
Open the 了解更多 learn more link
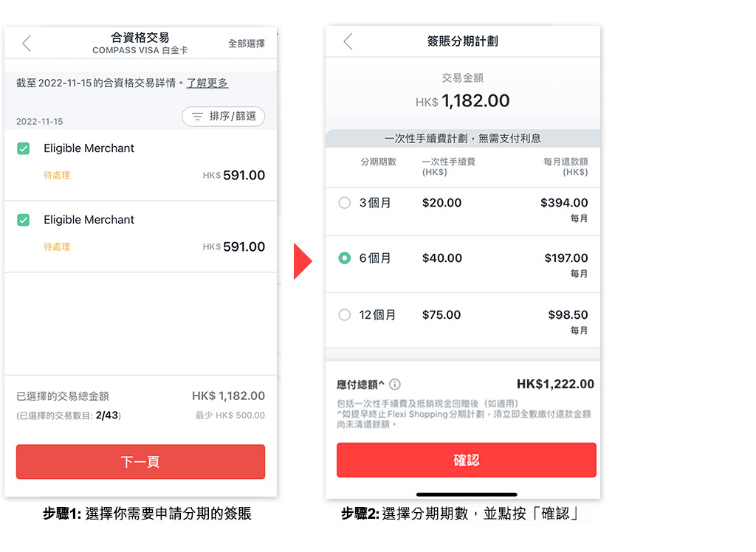pyautogui.click(x=207, y=83)
